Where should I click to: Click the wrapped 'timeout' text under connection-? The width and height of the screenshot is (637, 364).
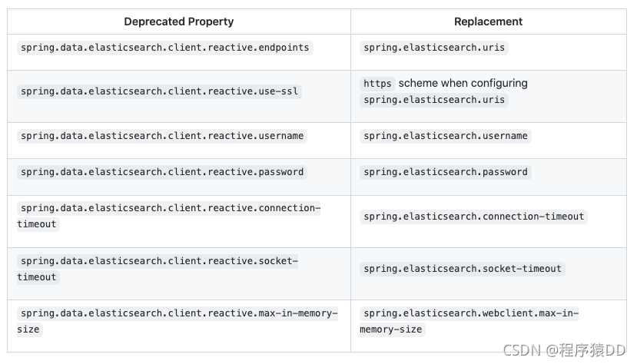tap(38, 224)
